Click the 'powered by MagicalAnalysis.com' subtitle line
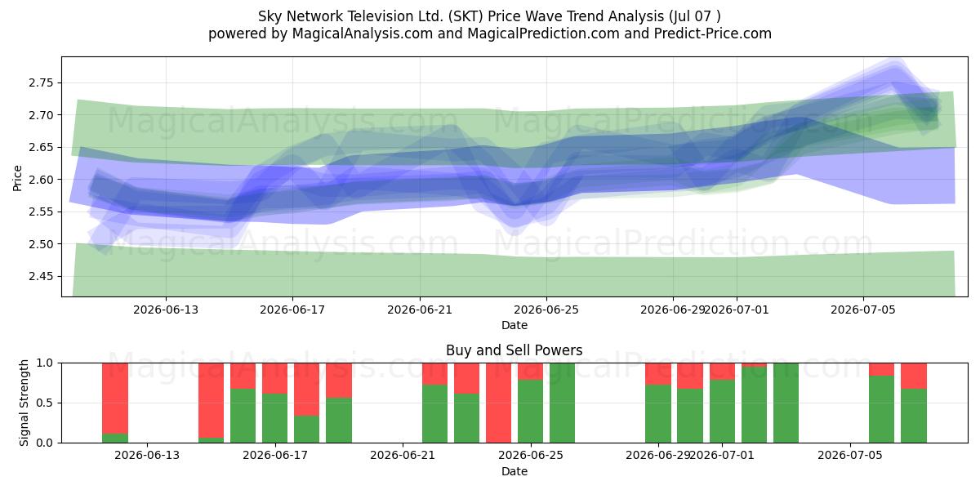The height and width of the screenshot is (490, 980). click(490, 33)
